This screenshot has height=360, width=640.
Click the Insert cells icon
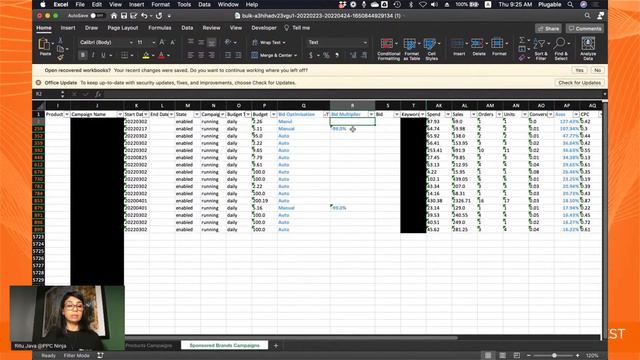pos(458,44)
